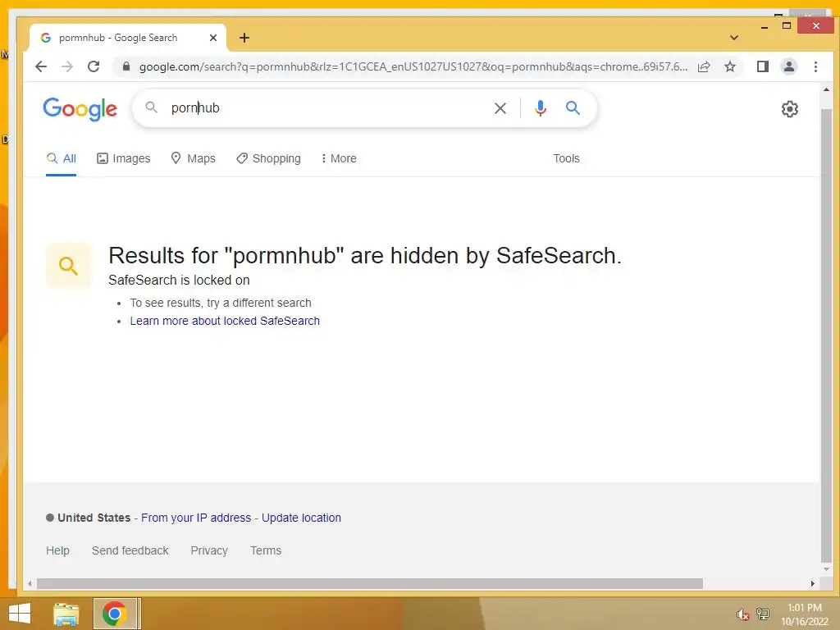Start search by voice microphone

click(x=541, y=108)
